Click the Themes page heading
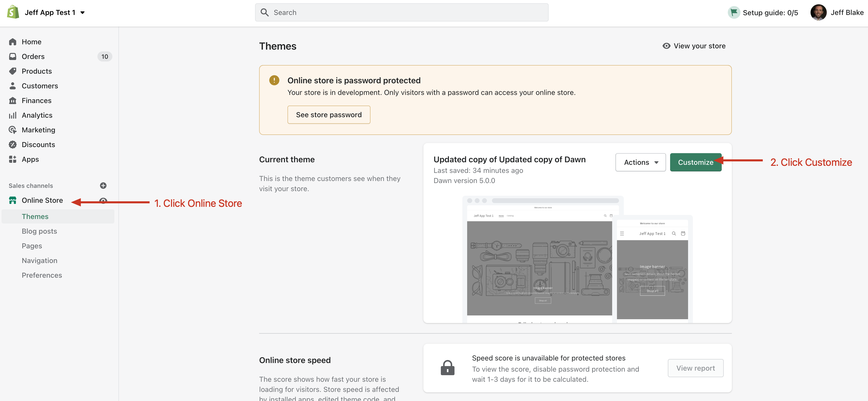 point(278,46)
